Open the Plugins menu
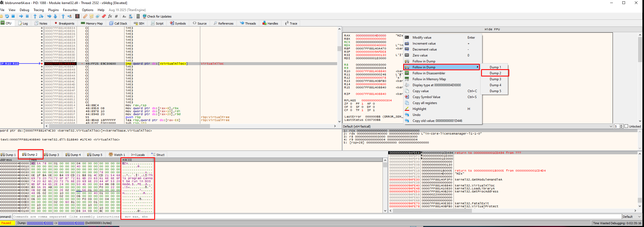This screenshot has height=227, width=644. pyautogui.click(x=53, y=10)
